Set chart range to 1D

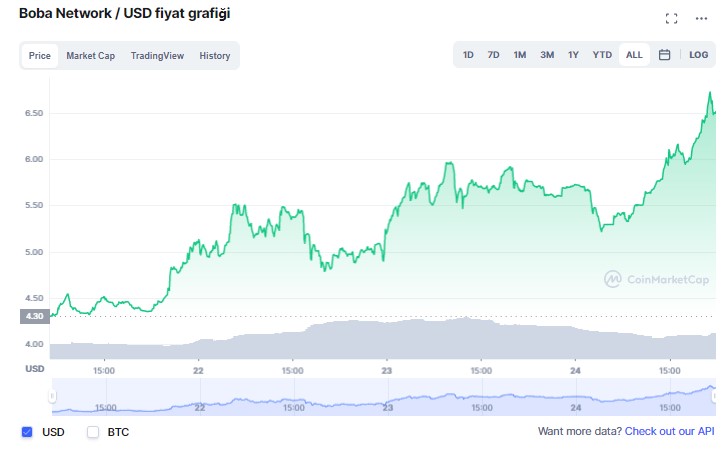[x=468, y=55]
